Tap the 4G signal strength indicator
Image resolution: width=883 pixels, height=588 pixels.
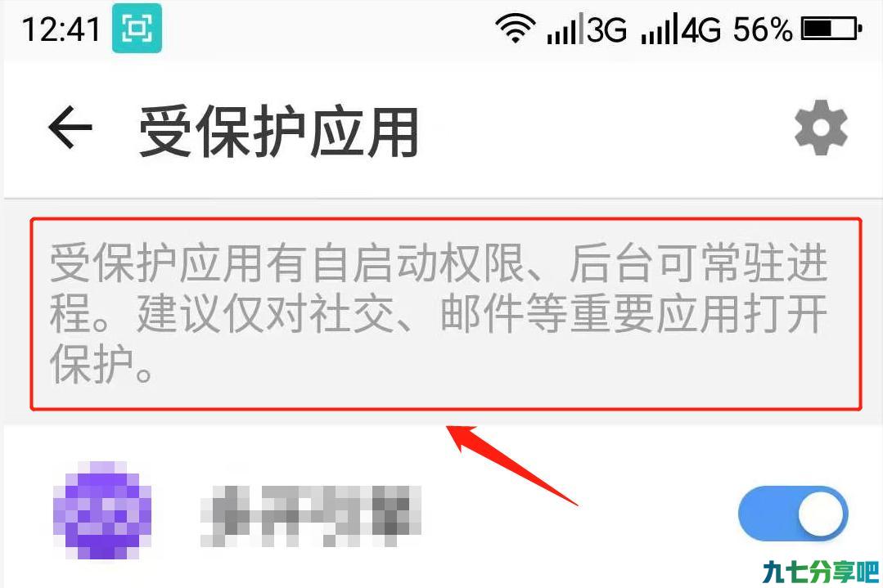click(x=681, y=29)
